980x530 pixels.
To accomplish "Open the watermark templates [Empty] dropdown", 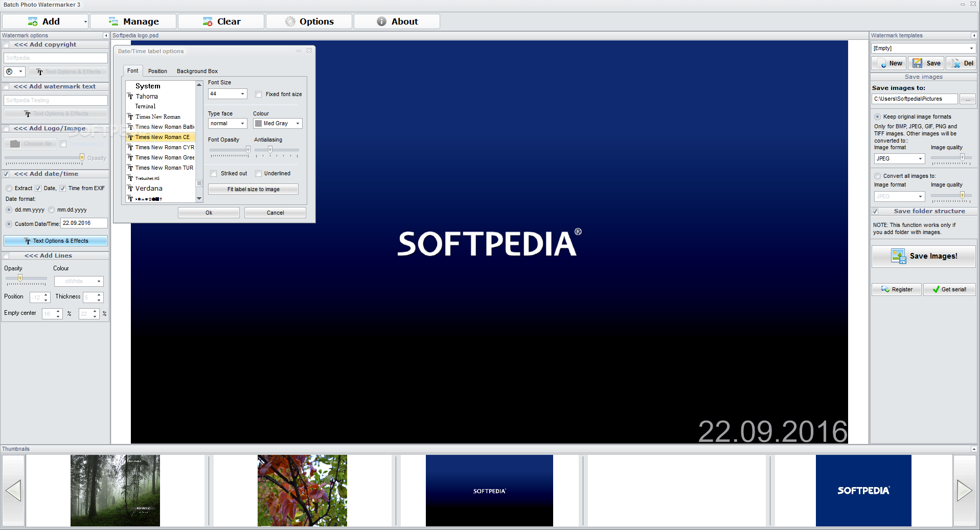I will (923, 49).
